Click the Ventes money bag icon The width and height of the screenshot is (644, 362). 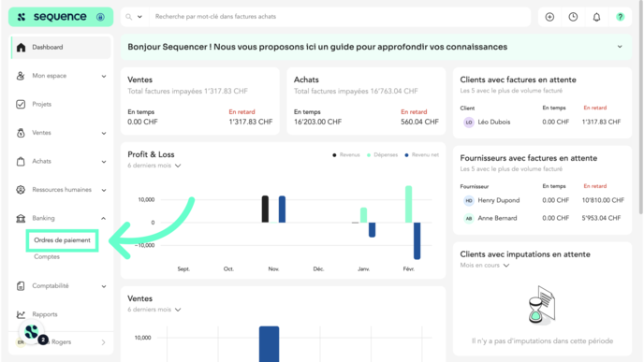(x=21, y=133)
